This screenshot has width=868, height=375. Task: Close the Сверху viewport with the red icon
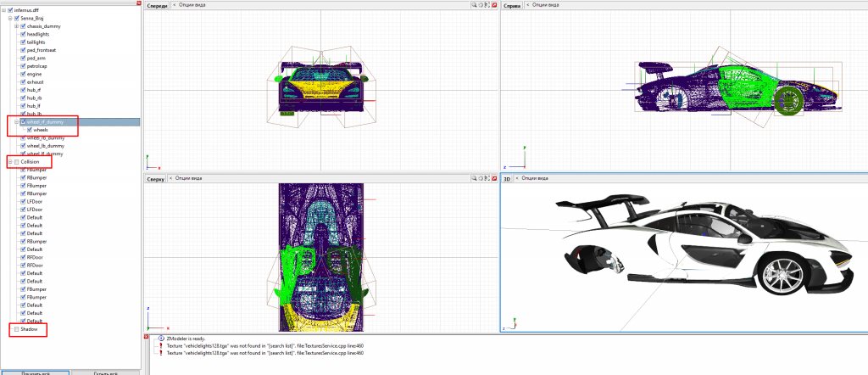pyautogui.click(x=496, y=179)
